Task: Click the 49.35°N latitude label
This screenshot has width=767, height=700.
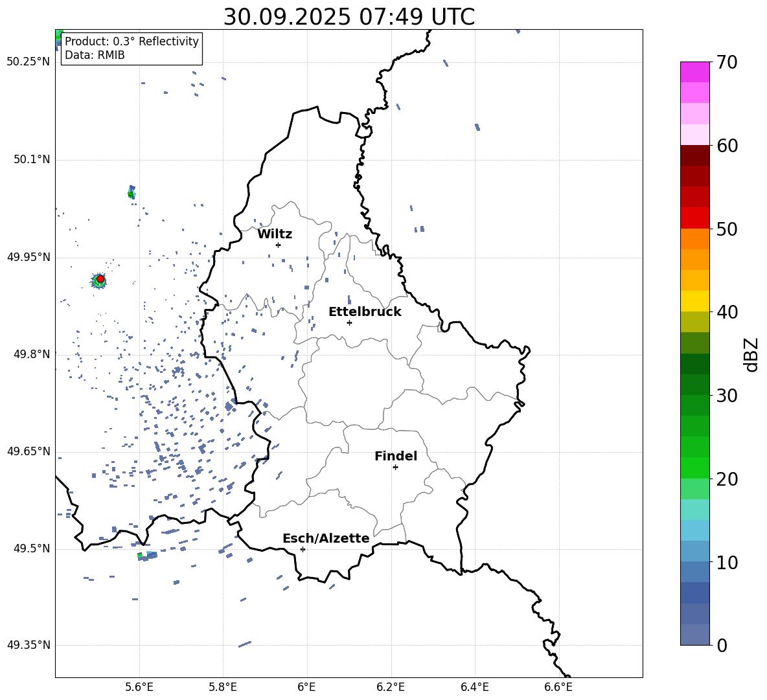Action: point(29,645)
